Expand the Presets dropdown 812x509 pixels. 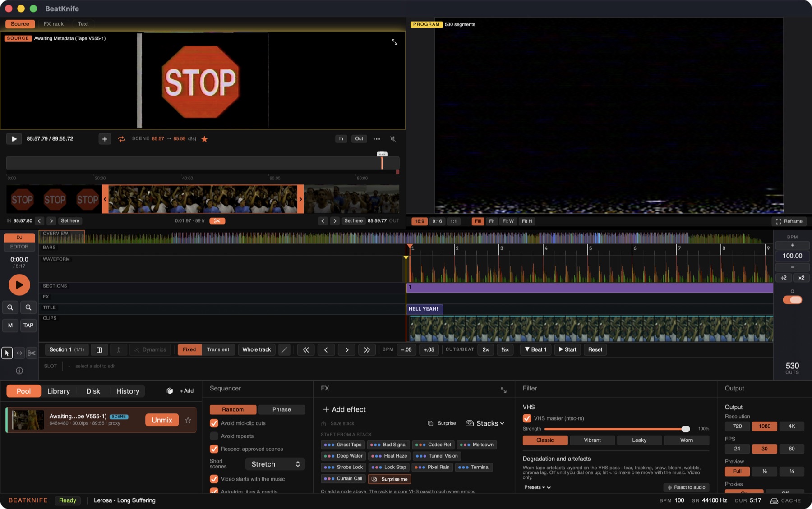pos(537,487)
